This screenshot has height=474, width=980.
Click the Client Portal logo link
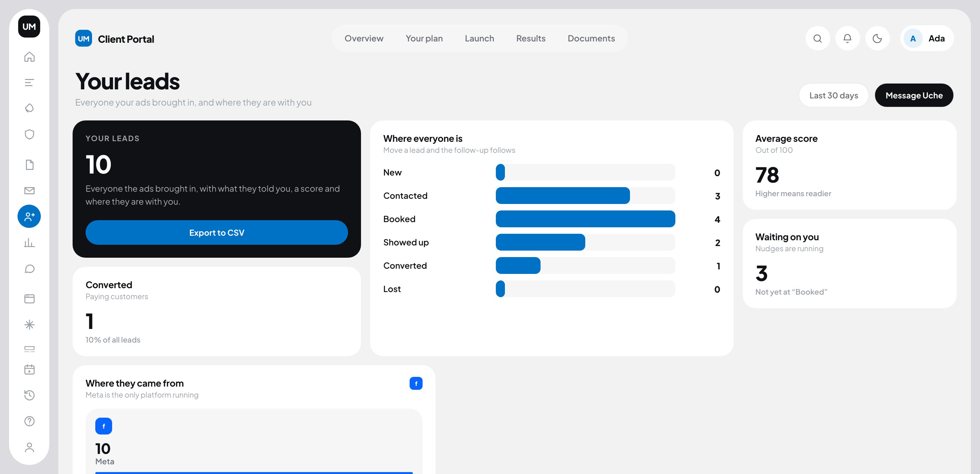(x=114, y=39)
